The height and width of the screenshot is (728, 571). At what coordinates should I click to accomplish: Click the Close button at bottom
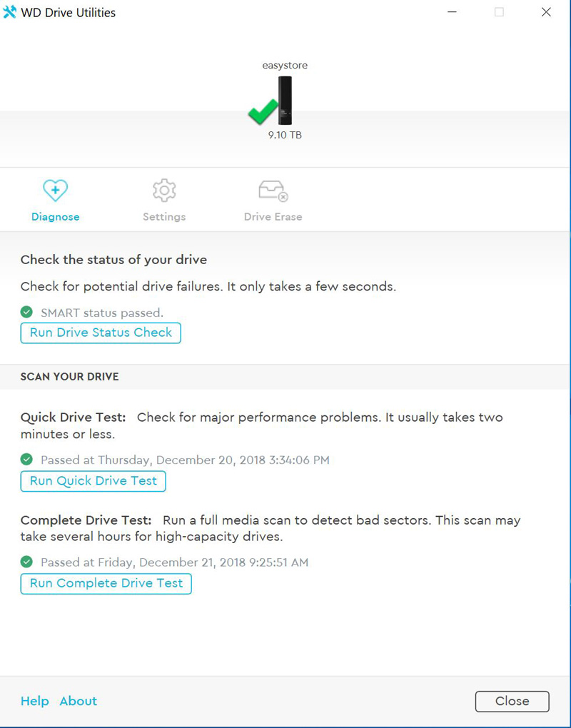(512, 701)
